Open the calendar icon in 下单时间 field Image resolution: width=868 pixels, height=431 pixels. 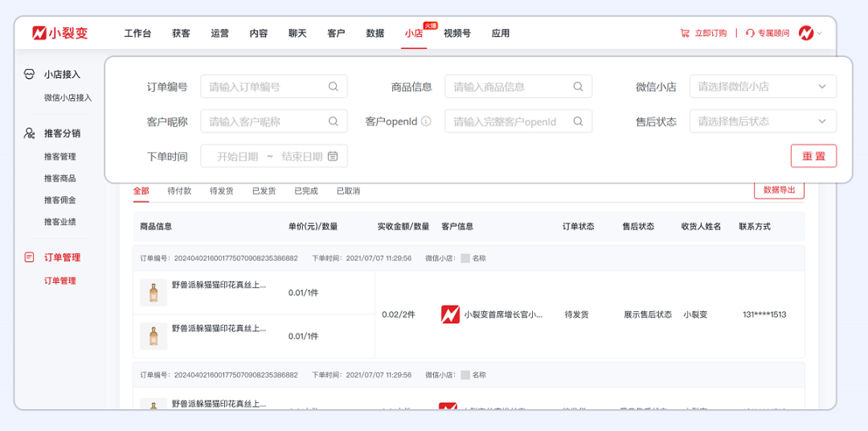[x=333, y=156]
